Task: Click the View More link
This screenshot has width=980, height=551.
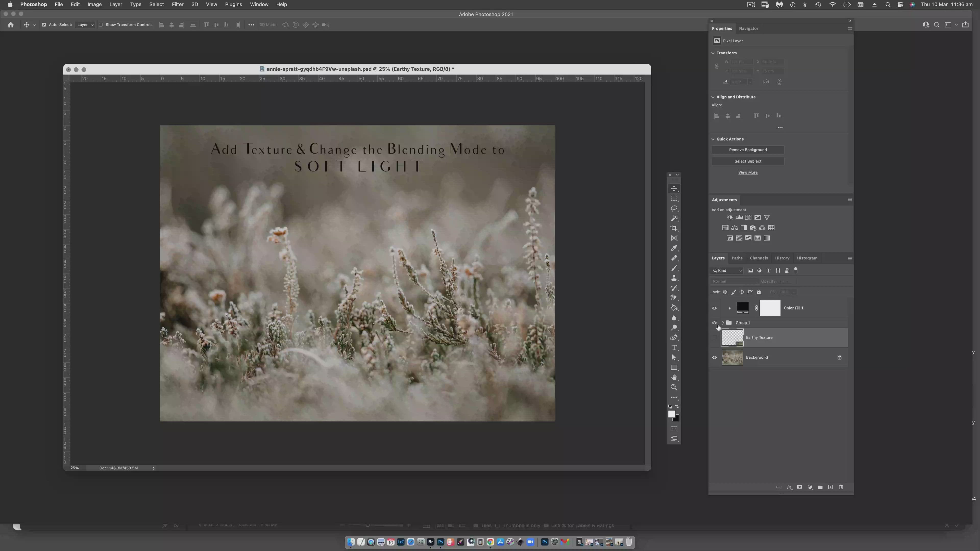Action: [748, 172]
